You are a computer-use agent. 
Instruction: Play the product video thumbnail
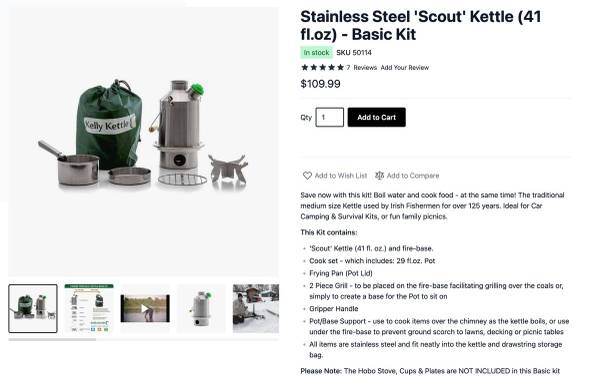click(x=145, y=308)
